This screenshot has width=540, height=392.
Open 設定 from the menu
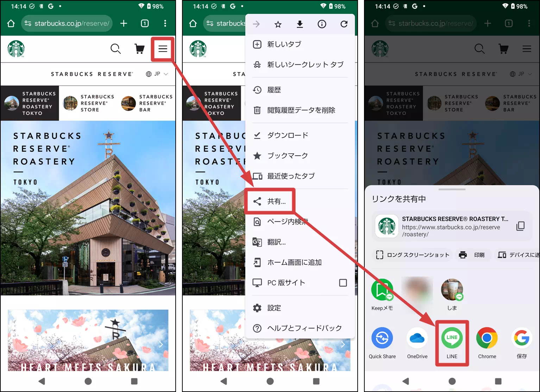pos(300,308)
